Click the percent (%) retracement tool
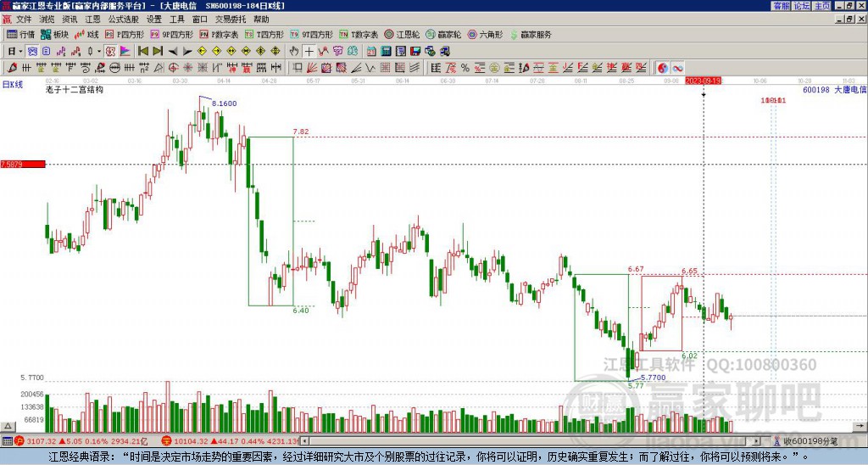868x465 pixels. tap(465, 68)
